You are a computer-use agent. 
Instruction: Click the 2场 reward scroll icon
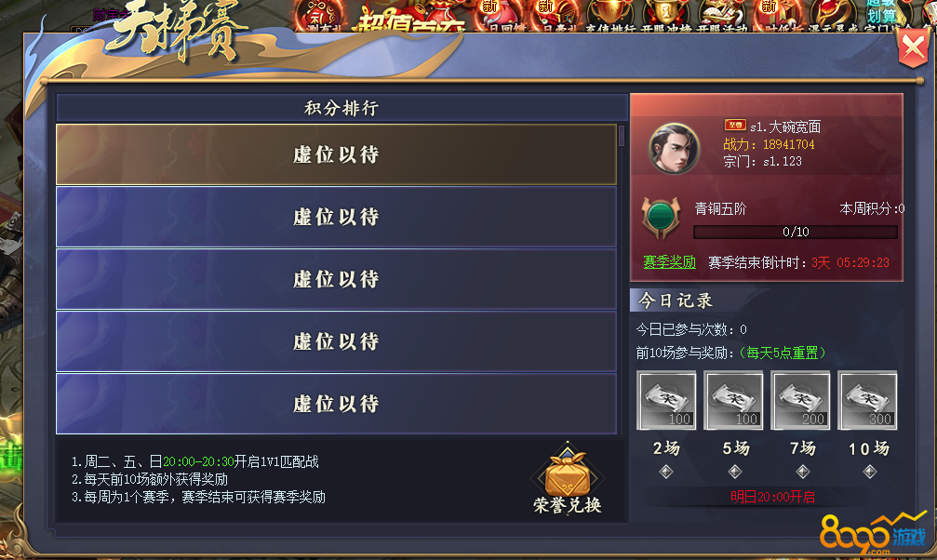coord(666,400)
